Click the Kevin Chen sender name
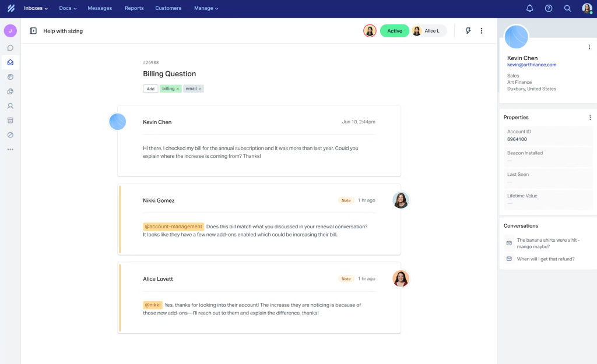The image size is (597, 364). pos(157,122)
